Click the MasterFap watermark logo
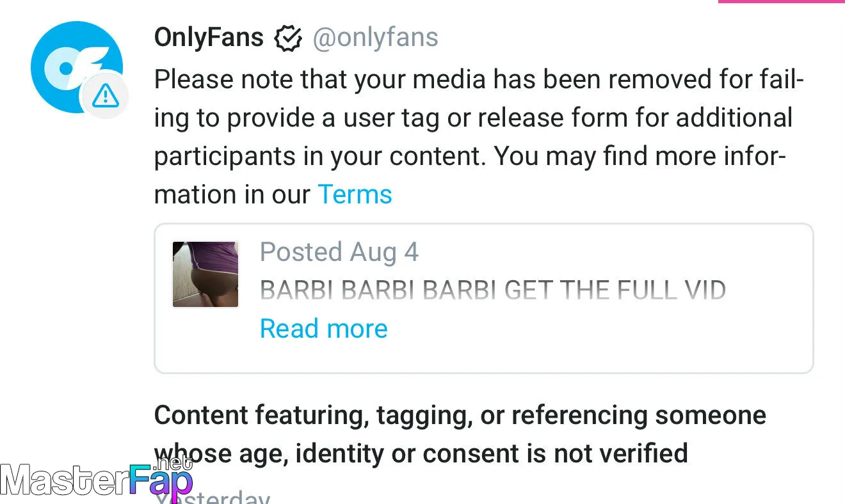Image resolution: width=845 pixels, height=504 pixels. 96,481
